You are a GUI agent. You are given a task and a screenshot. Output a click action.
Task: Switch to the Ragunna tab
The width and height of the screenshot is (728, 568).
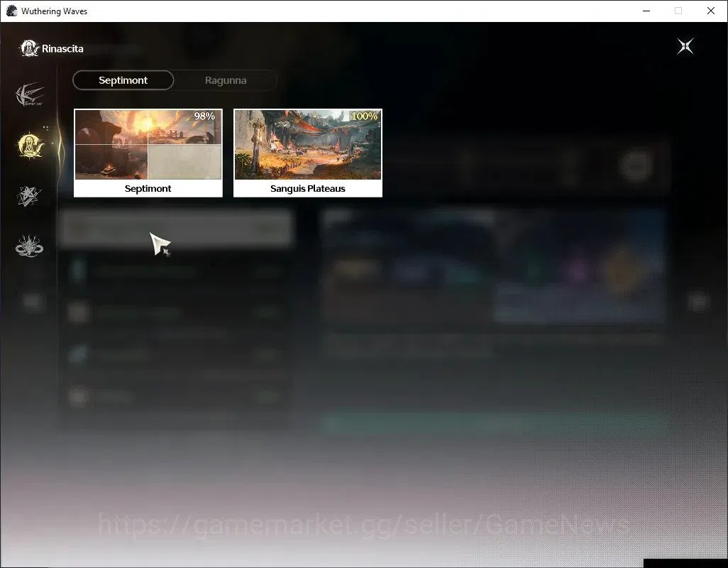[226, 80]
